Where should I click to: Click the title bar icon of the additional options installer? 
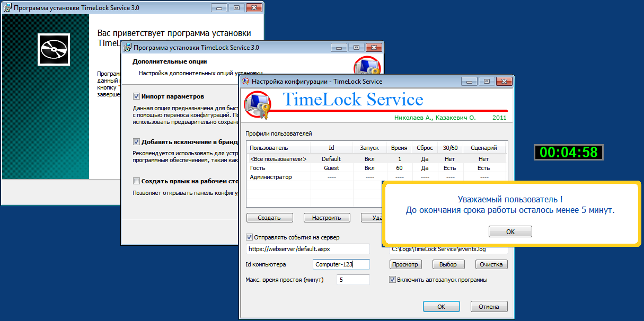tap(127, 48)
